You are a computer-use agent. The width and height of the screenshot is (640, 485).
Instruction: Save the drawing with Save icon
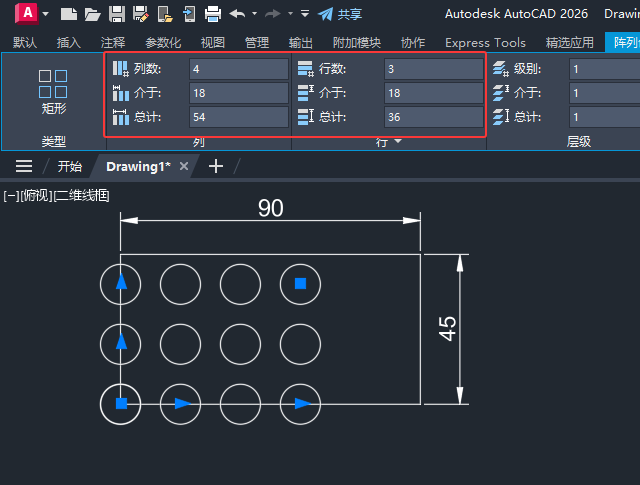(x=117, y=14)
